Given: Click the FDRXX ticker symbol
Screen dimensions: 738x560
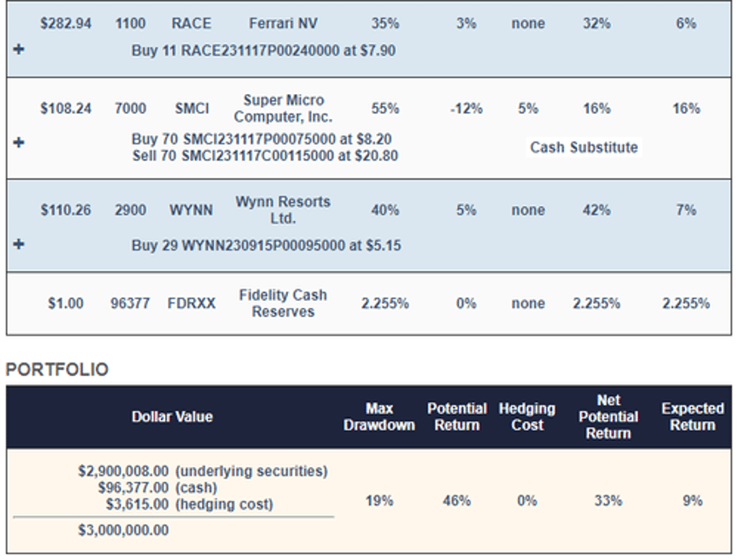Looking at the screenshot, I should (x=191, y=303).
